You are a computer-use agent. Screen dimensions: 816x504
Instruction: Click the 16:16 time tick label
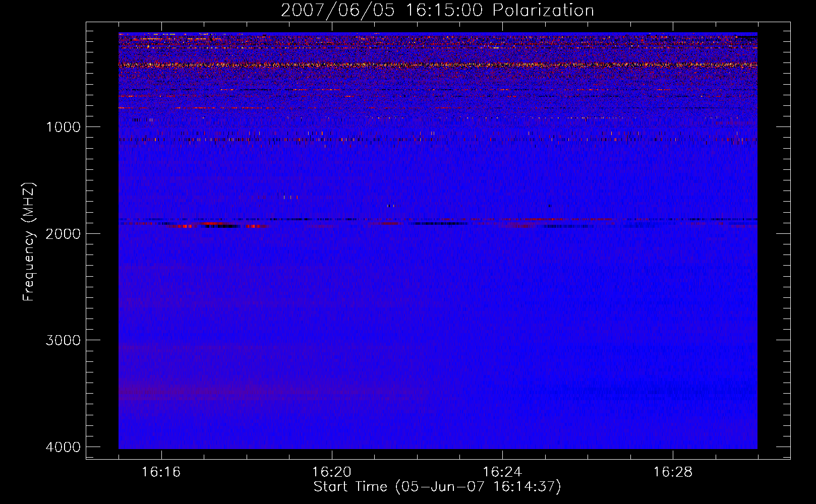[161, 472]
